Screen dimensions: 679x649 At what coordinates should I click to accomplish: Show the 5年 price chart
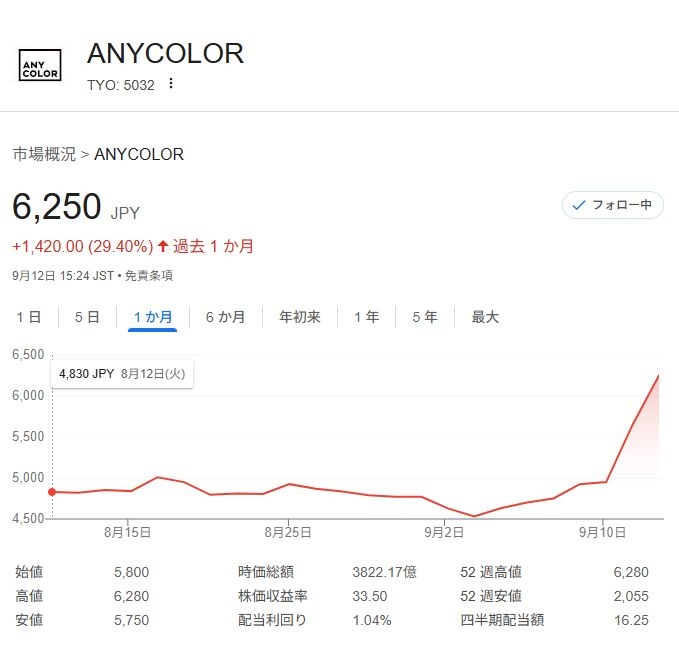(425, 317)
